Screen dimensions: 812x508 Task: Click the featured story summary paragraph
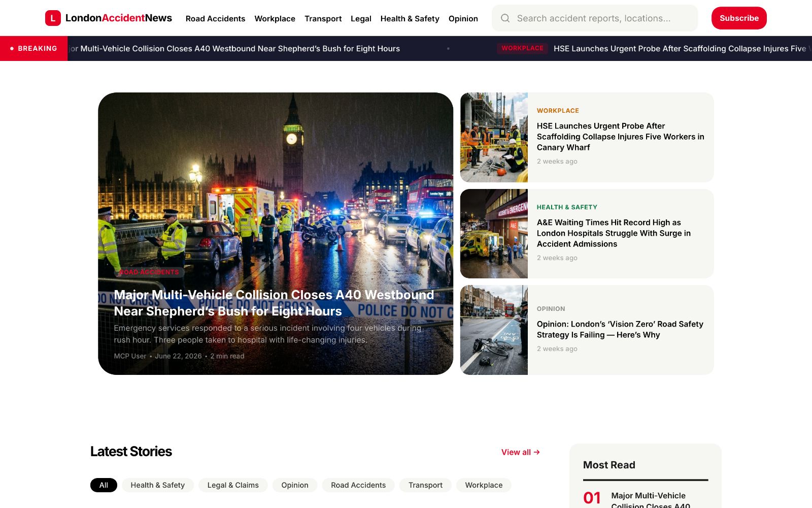(267, 334)
